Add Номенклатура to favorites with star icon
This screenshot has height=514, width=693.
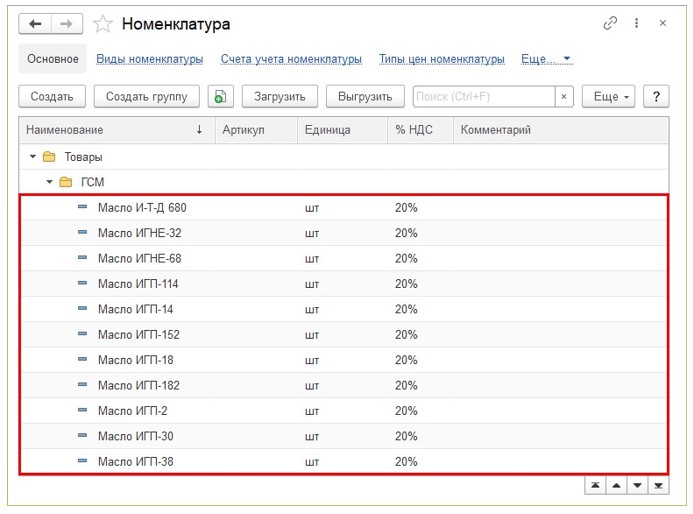(x=103, y=23)
